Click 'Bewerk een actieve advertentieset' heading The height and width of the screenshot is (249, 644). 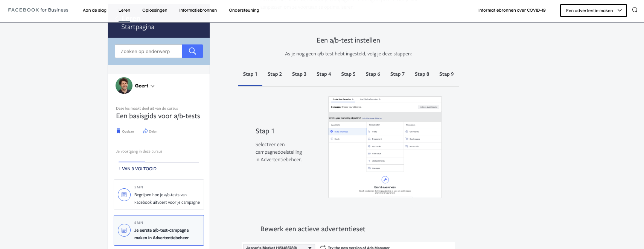[x=313, y=229]
